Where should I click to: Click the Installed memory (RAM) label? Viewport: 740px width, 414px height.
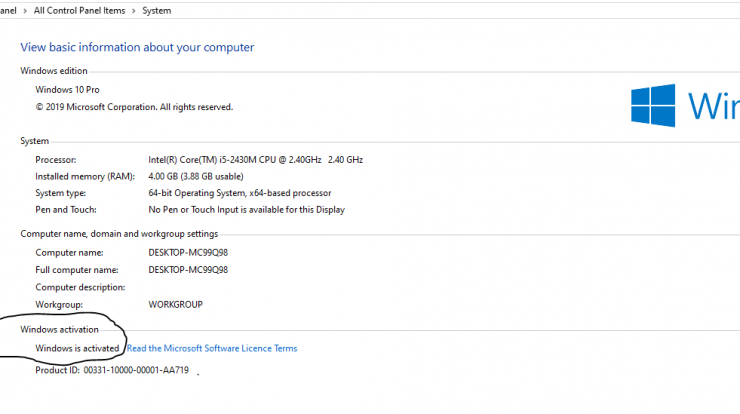(85, 177)
